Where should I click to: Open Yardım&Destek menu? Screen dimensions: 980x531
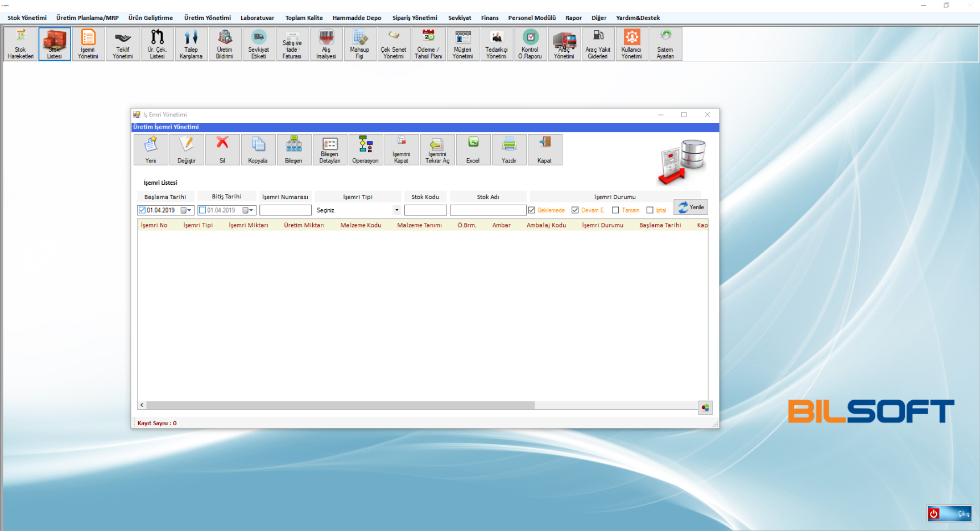click(x=638, y=18)
